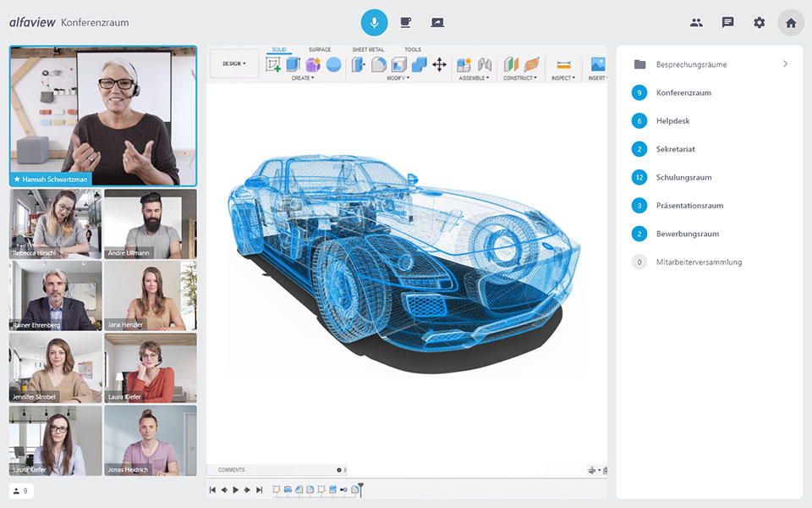Select Rebecca Hirschl's video tile

click(56, 224)
